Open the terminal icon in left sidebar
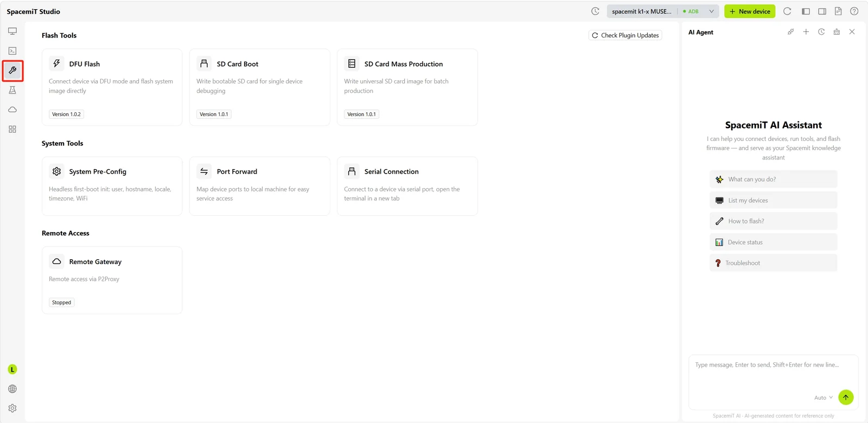This screenshot has height=423, width=868. tap(12, 51)
